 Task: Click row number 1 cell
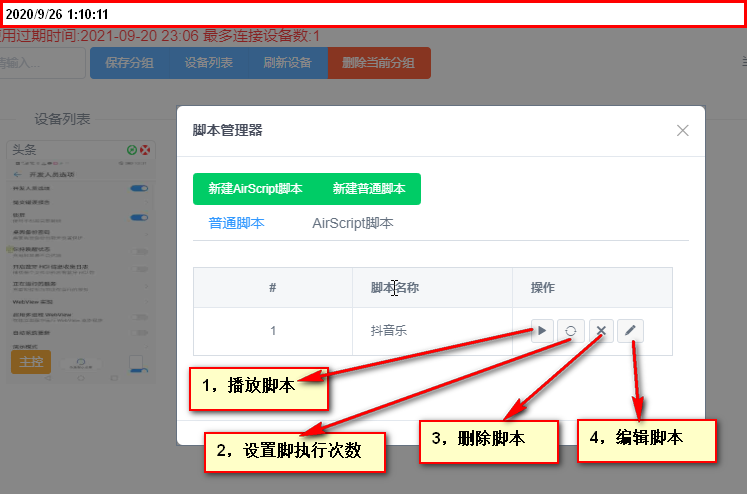point(273,331)
